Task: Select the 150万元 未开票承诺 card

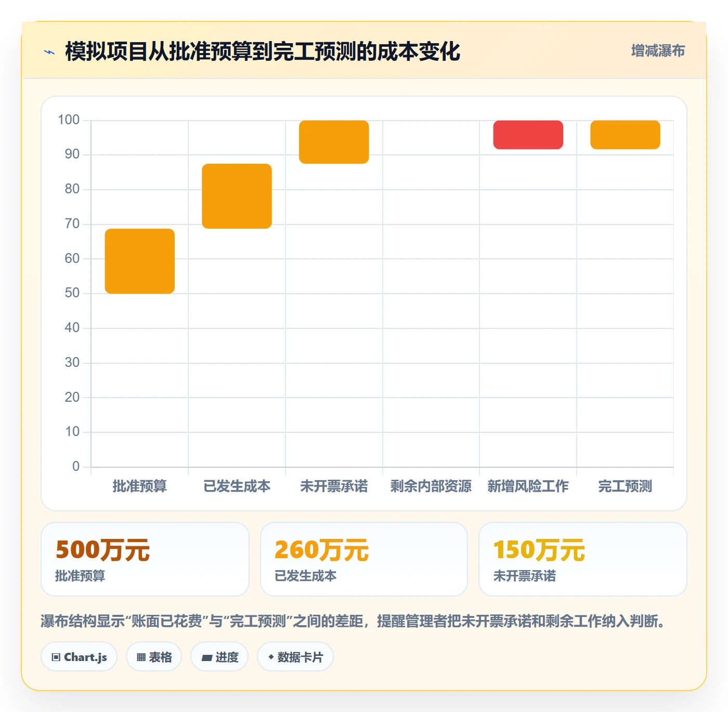Action: 583,559
